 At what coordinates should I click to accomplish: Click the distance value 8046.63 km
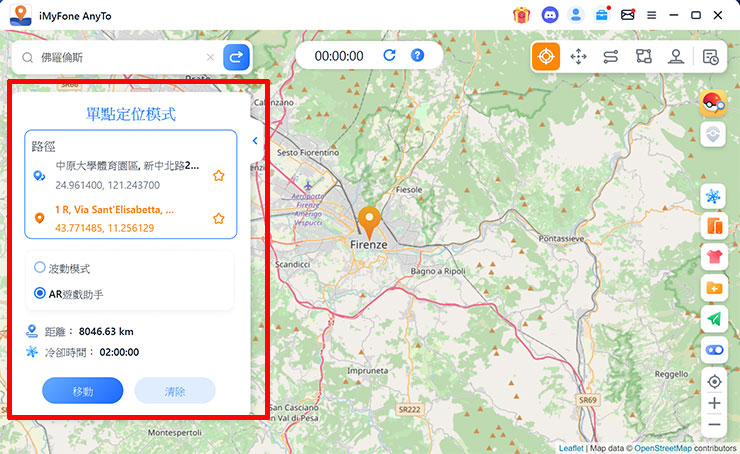[106, 331]
